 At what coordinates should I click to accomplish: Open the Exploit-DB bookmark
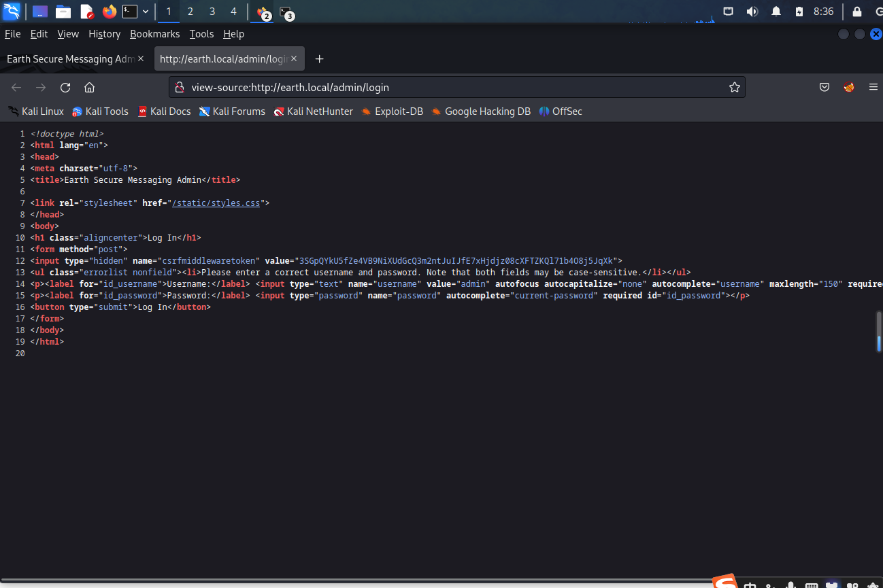[393, 111]
